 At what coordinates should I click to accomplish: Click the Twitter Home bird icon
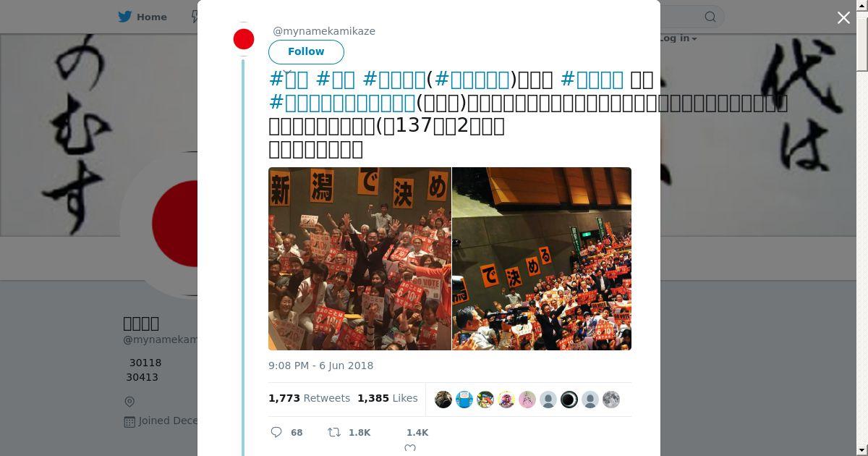[x=126, y=17]
